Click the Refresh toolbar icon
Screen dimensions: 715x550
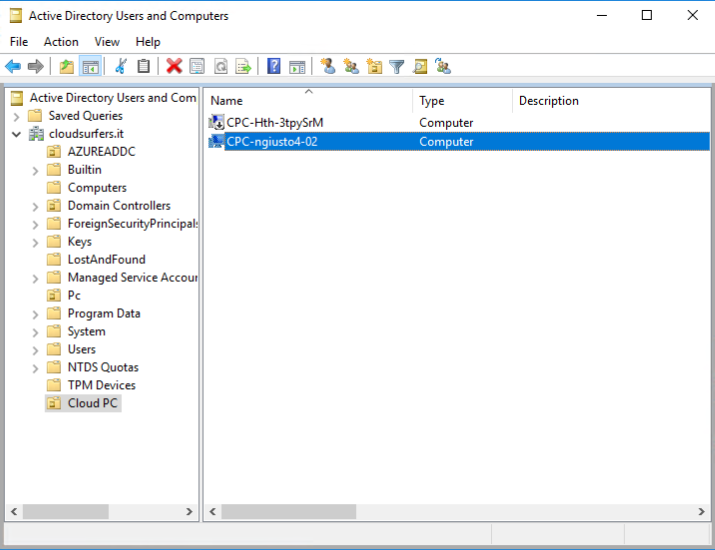[x=221, y=67]
